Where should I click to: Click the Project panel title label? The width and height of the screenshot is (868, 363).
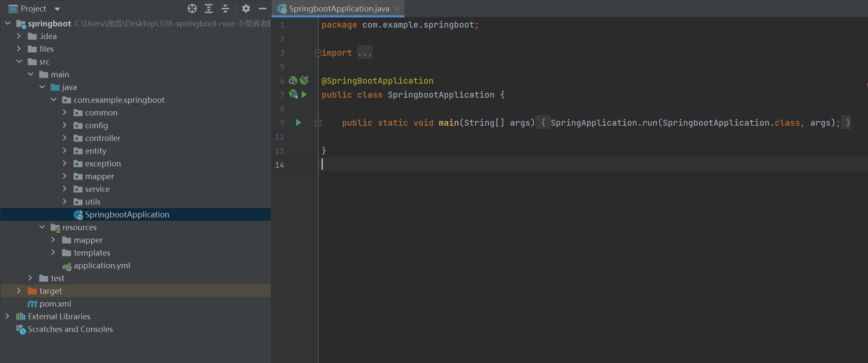34,8
